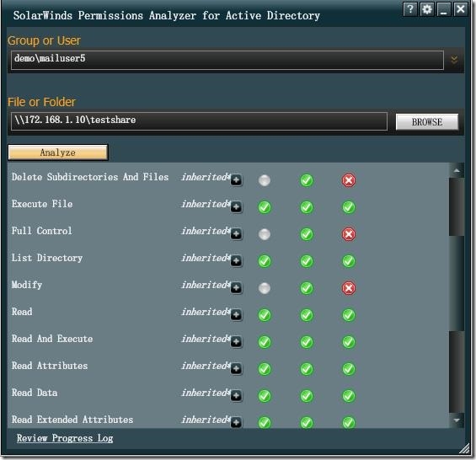The image size is (476, 460).
Task: Click middle green check in List Directory row
Action: coord(307,261)
